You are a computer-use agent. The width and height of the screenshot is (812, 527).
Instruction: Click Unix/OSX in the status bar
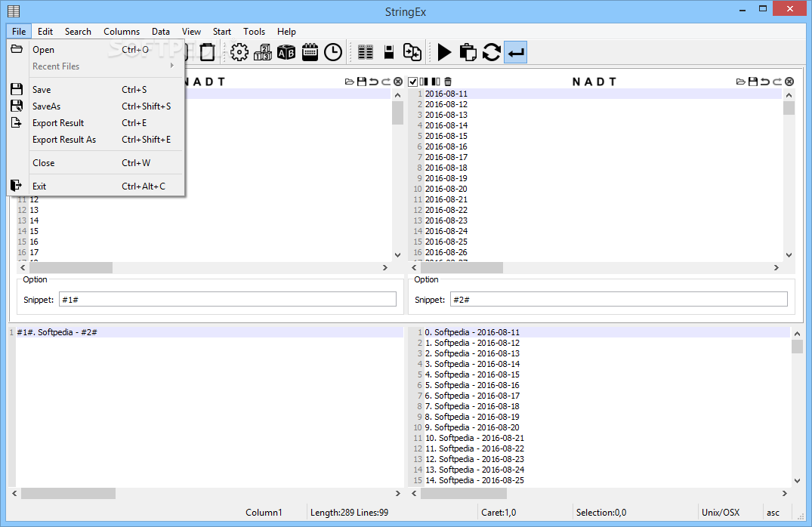point(721,513)
